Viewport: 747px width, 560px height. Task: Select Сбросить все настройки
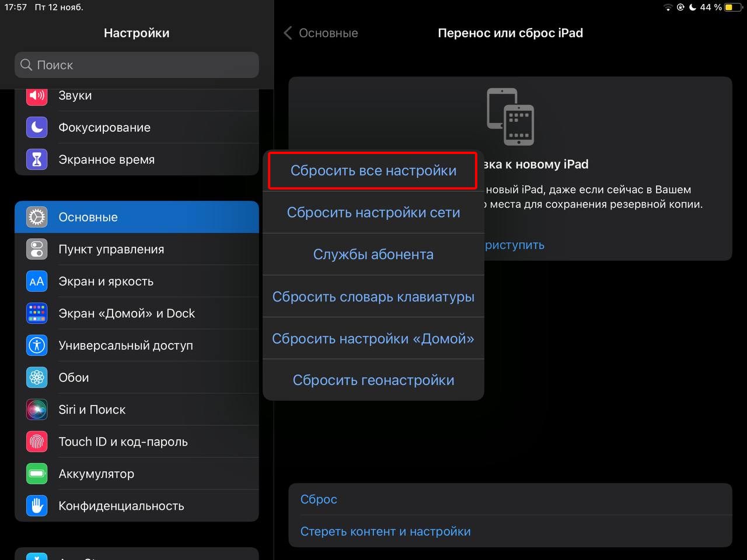tap(373, 170)
